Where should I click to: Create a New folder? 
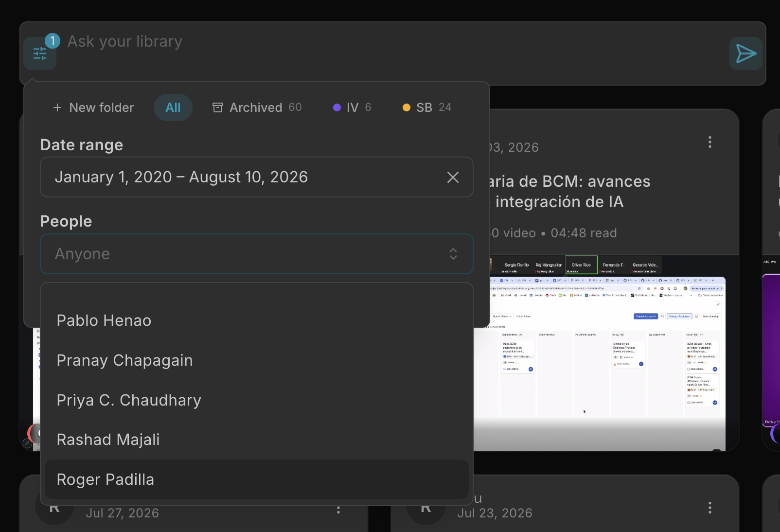tap(93, 107)
